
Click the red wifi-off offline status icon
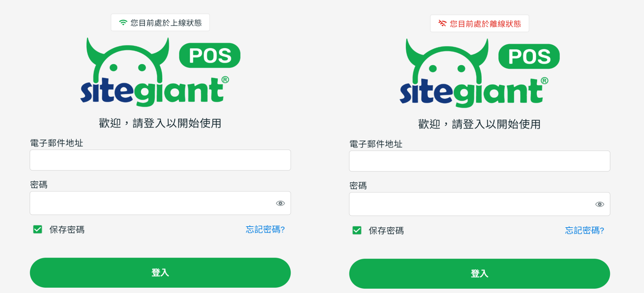[x=442, y=23]
